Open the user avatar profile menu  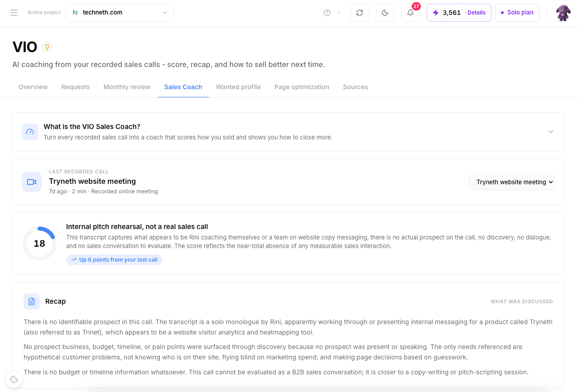click(x=563, y=13)
